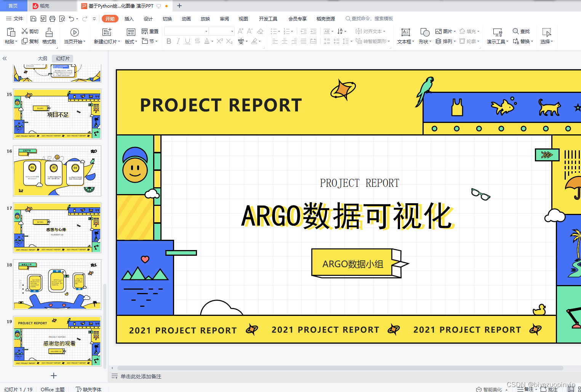581x392 pixels.
Task: Select the Format Painter 格式刷
Action: tap(49, 36)
